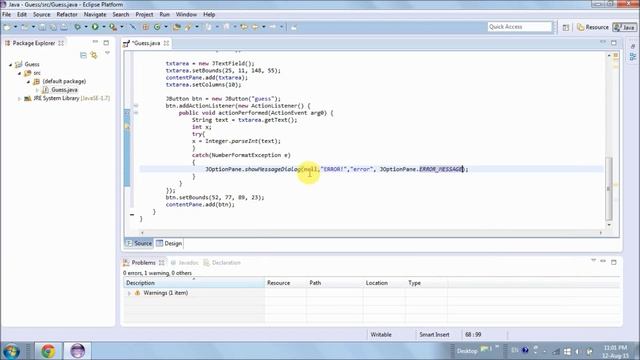This screenshot has height=360, width=640.
Task: Switch to the Java perspective
Action: [624, 27]
